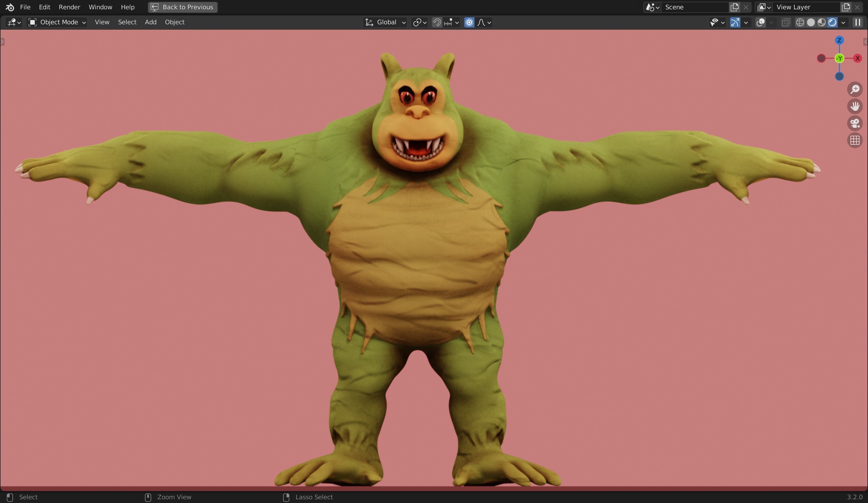The height and width of the screenshot is (503, 868).
Task: Switch to solid viewport shading
Action: pos(811,22)
